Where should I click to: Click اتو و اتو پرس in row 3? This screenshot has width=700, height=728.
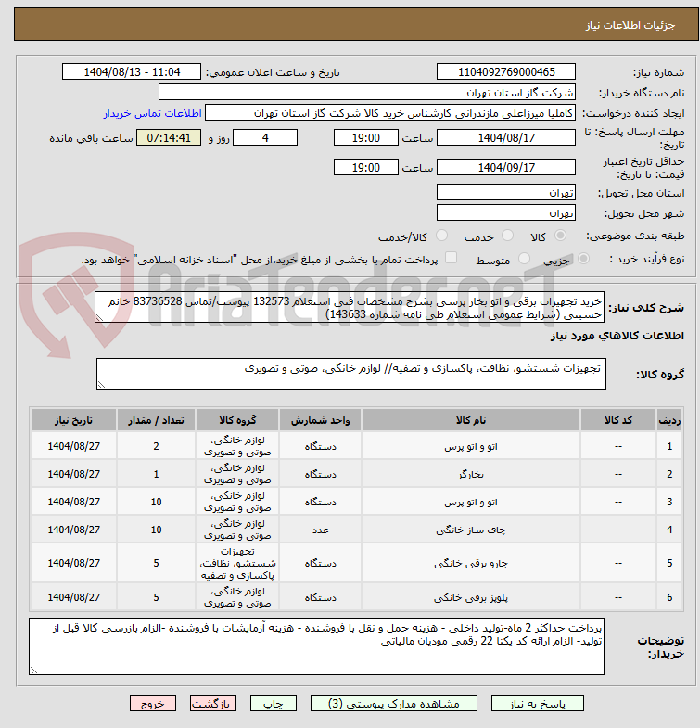point(471,502)
